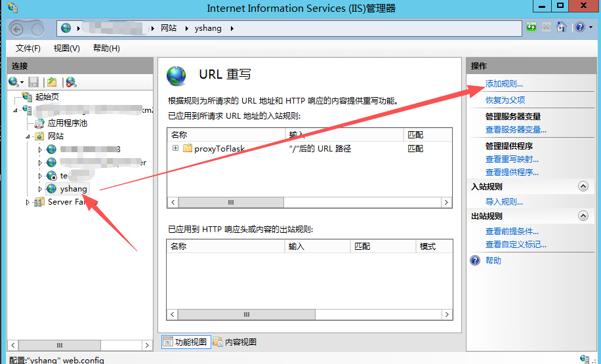601x364 pixels.
Task: Click 添加规则... add rules link
Action: pos(504,83)
